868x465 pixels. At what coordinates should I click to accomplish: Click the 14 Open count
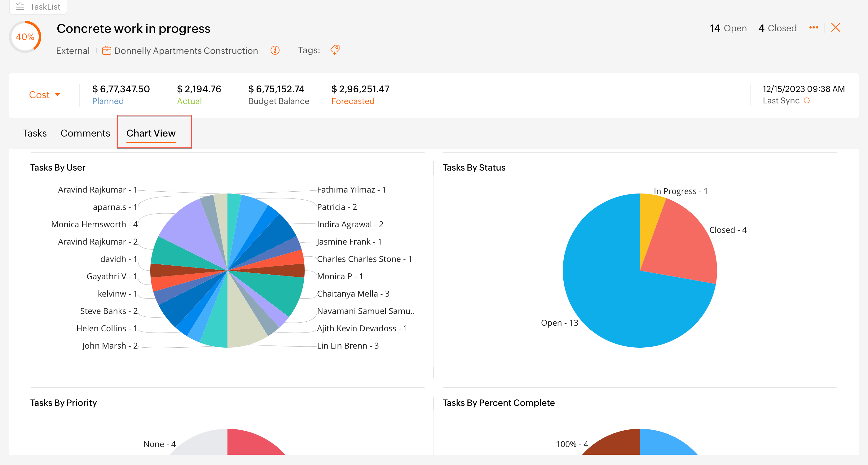(x=728, y=28)
